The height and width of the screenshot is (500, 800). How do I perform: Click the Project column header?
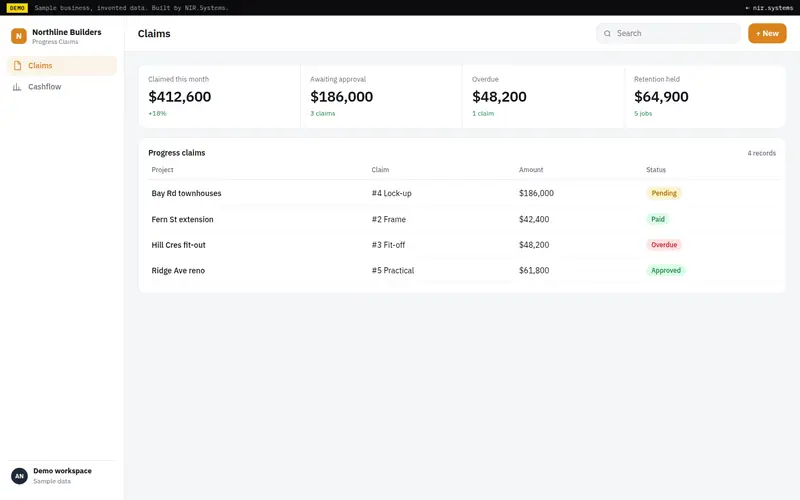click(x=162, y=169)
